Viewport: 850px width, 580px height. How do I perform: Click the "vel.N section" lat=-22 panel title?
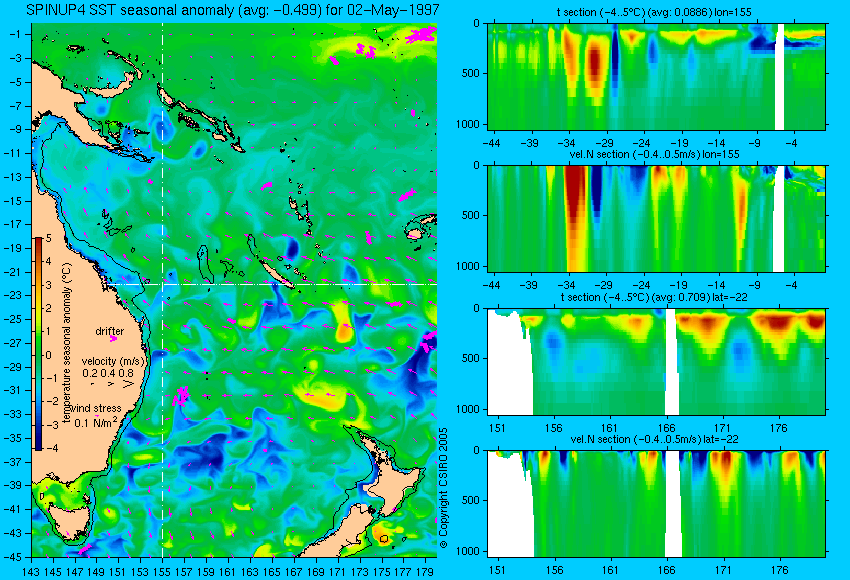(654, 439)
